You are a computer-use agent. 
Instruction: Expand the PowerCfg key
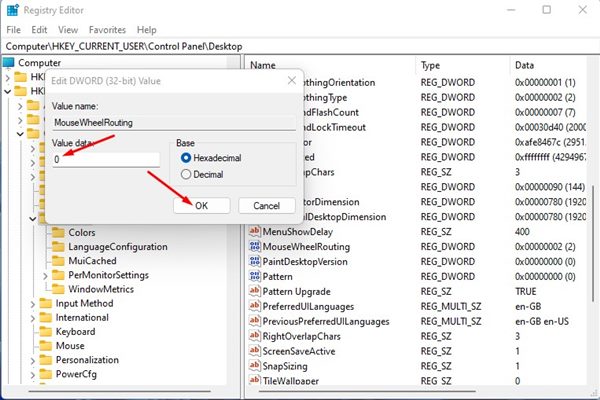point(33,375)
